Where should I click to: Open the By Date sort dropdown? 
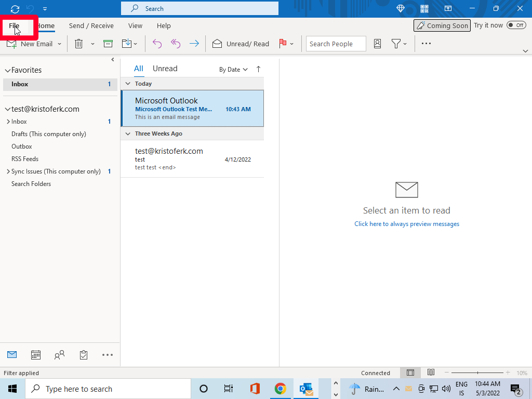coord(233,70)
